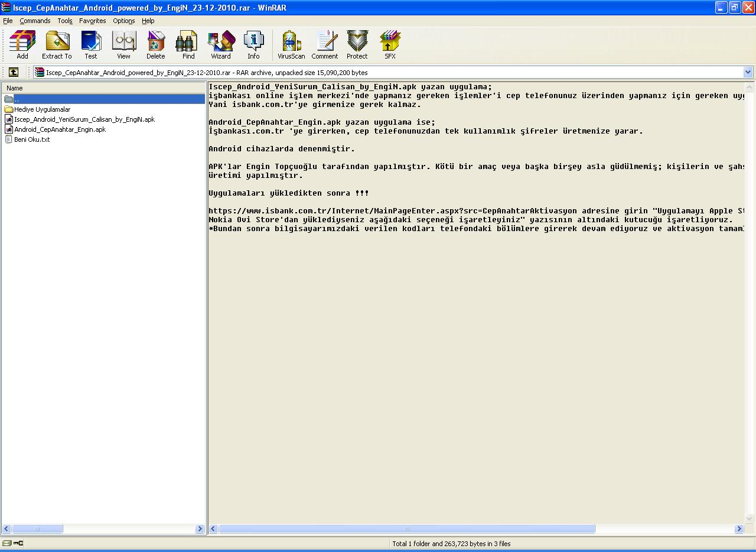Image resolution: width=756 pixels, height=552 pixels.
Task: Click the WinRAR title bar icon
Action: coord(6,7)
